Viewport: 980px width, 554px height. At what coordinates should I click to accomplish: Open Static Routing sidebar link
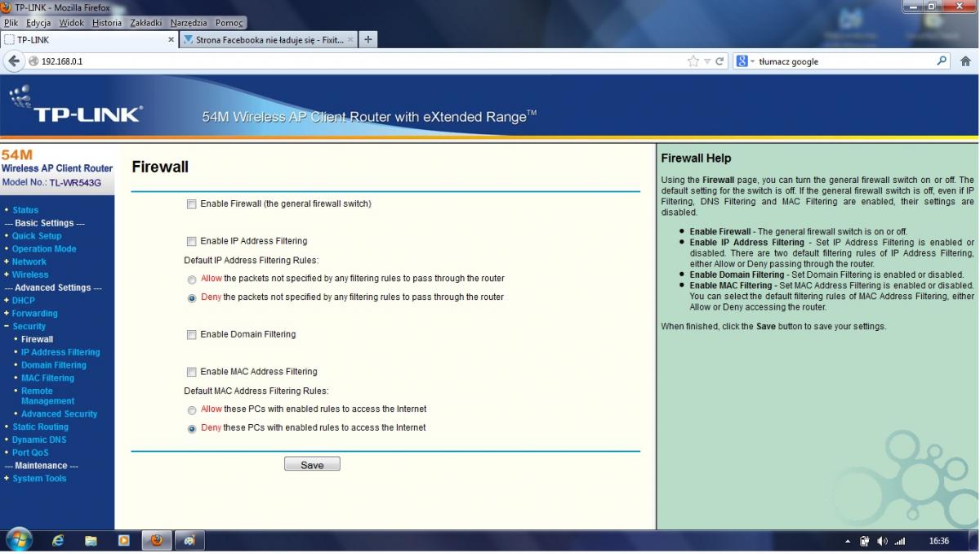pos(40,427)
